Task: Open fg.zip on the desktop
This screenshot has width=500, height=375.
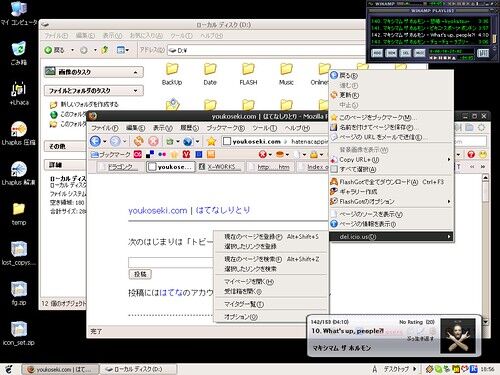Action: (19, 293)
